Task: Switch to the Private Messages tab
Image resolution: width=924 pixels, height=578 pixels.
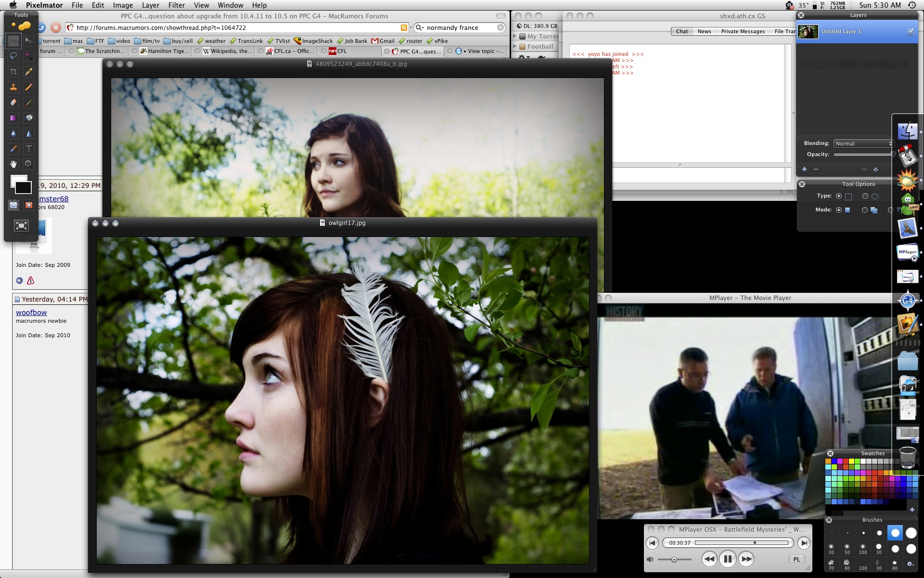Action: (743, 31)
